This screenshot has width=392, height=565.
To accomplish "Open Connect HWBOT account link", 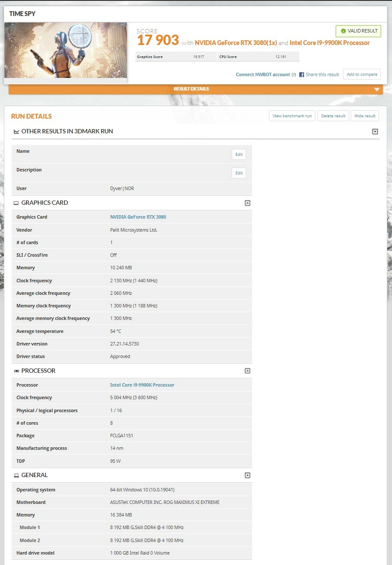I will [263, 75].
